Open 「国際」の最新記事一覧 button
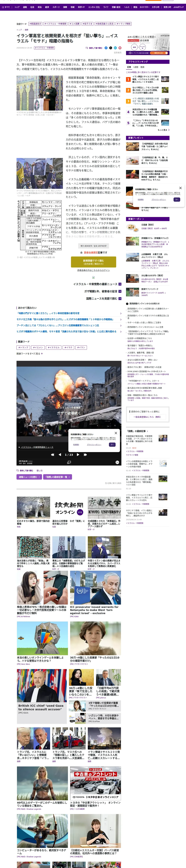The image size is (186, 868). tap(57, 477)
